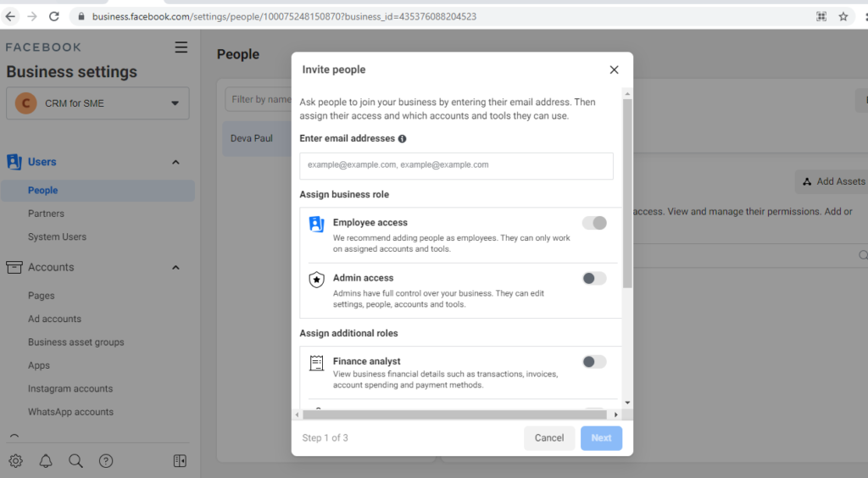Click the Next button in the dialog
Screen dimensions: 868x478
pyautogui.click(x=601, y=438)
